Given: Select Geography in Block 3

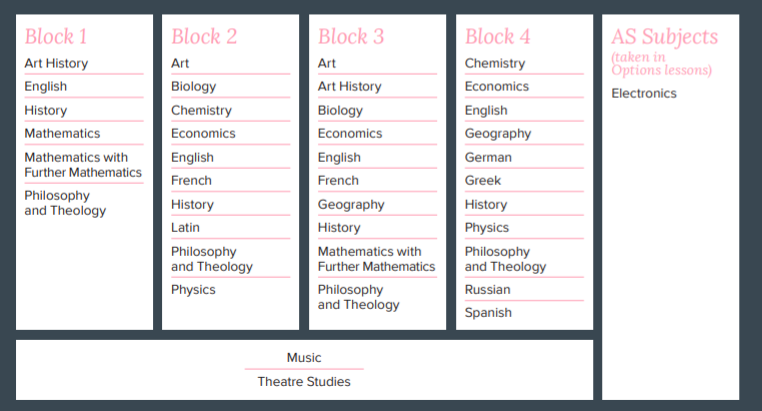Looking at the screenshot, I should click(x=351, y=204).
